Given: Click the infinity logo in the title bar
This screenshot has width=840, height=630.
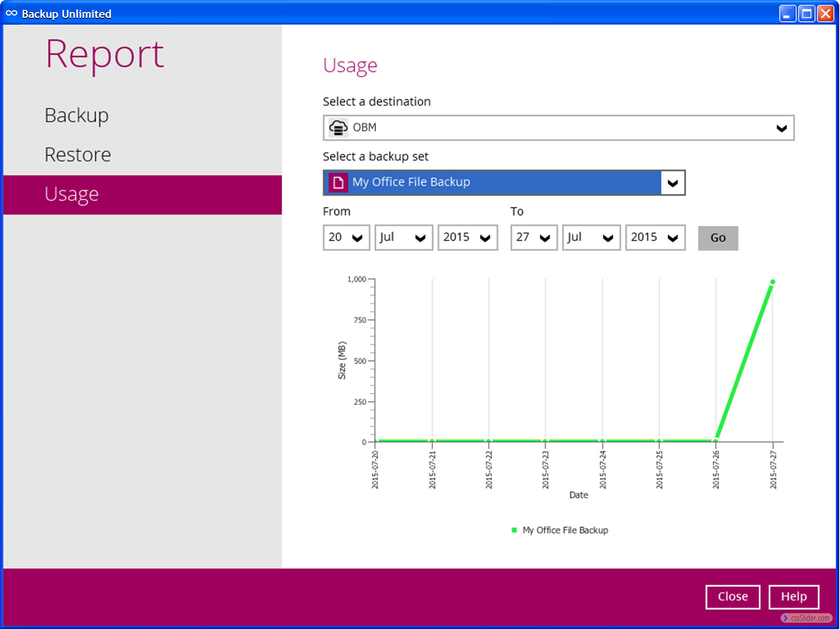Looking at the screenshot, I should (x=12, y=14).
